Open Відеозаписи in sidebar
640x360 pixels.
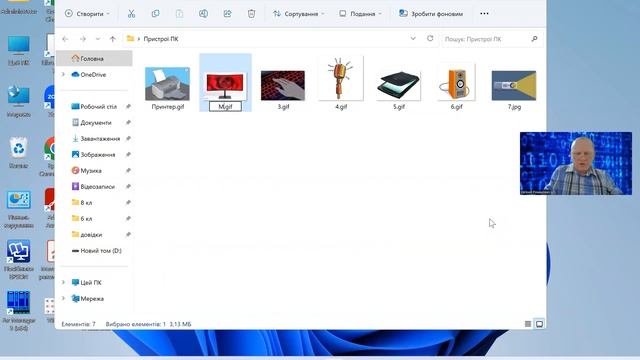(93, 187)
